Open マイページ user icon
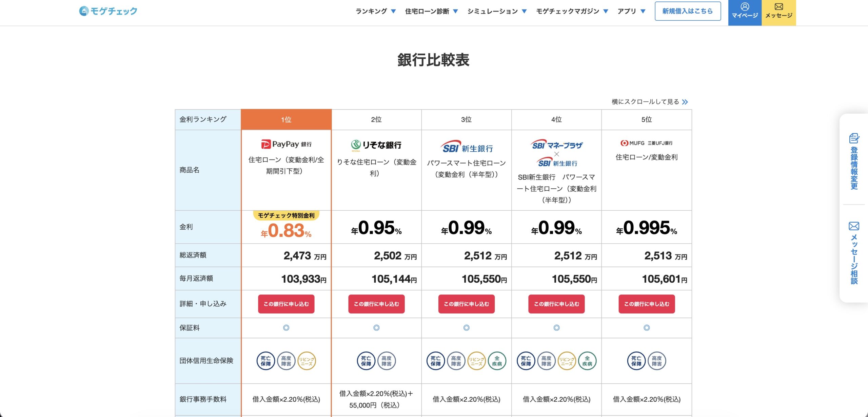The image size is (868, 417). point(745,7)
